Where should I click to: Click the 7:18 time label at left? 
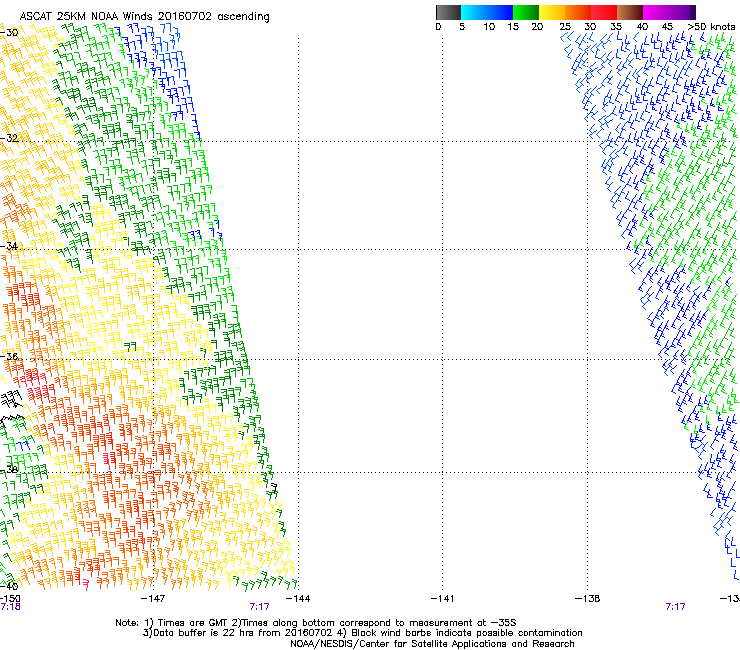coord(10,607)
